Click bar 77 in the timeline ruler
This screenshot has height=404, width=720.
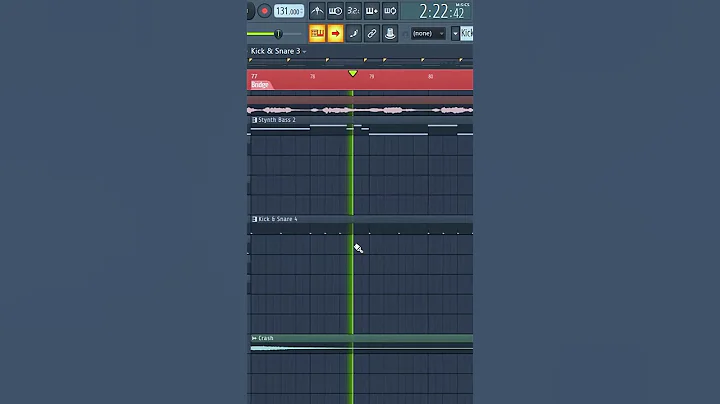(254, 76)
